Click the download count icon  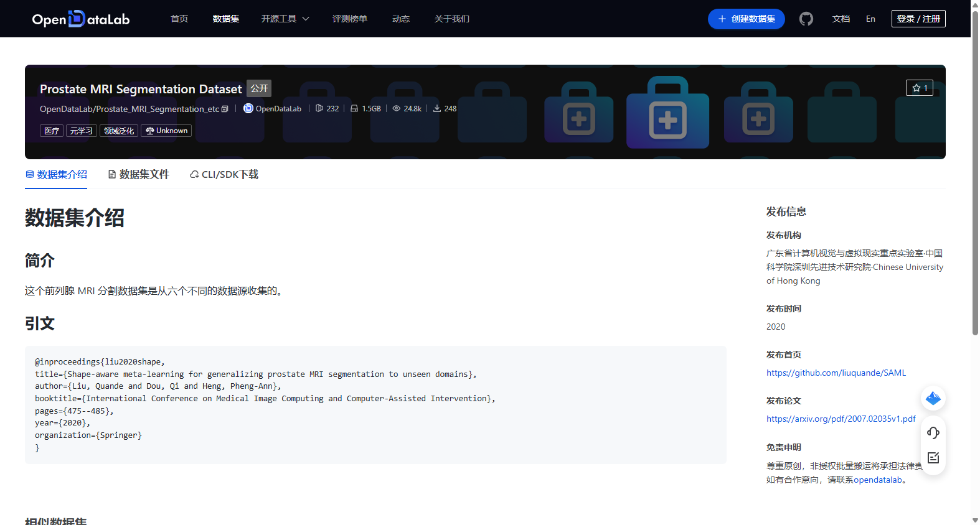click(x=437, y=108)
